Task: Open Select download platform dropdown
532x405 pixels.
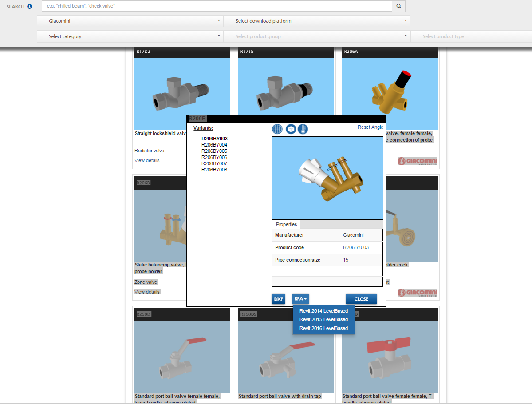Action: [317, 21]
